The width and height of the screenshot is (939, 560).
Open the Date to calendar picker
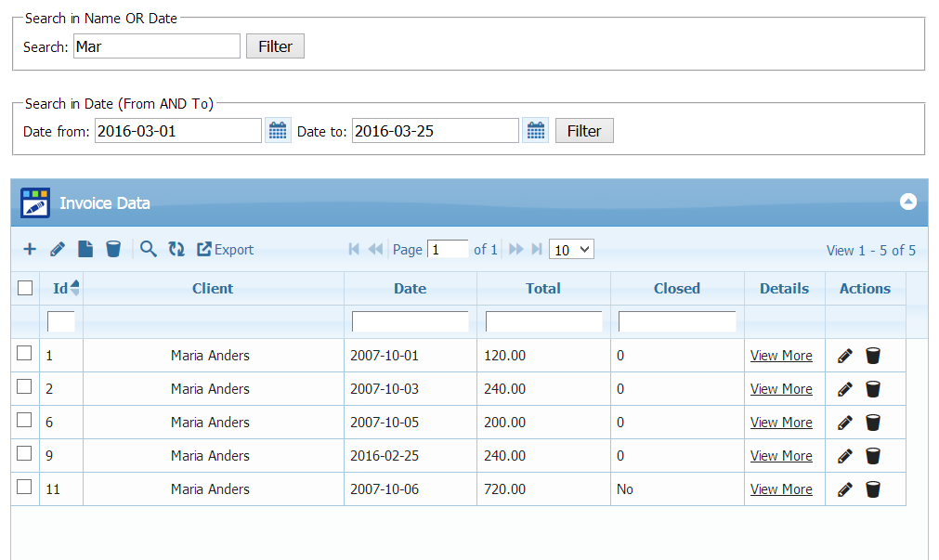(x=535, y=131)
